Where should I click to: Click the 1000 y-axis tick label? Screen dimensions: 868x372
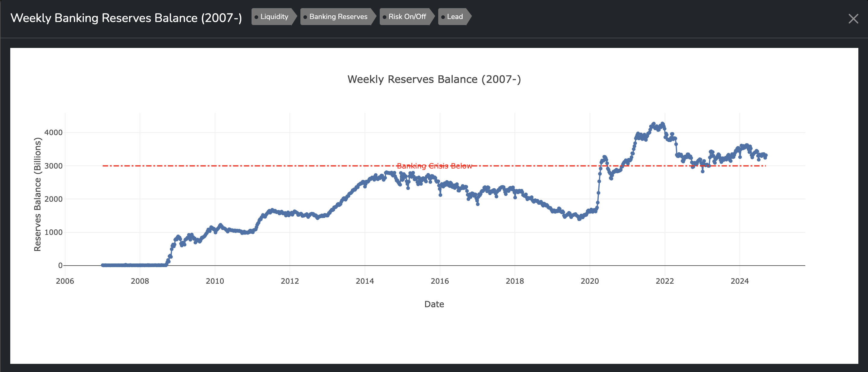53,232
